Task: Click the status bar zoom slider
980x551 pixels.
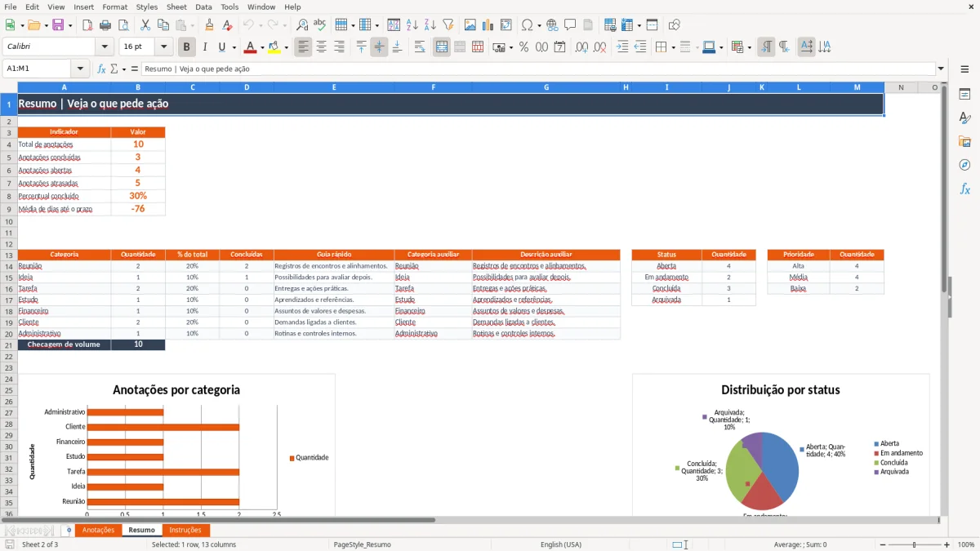Action: [914, 544]
